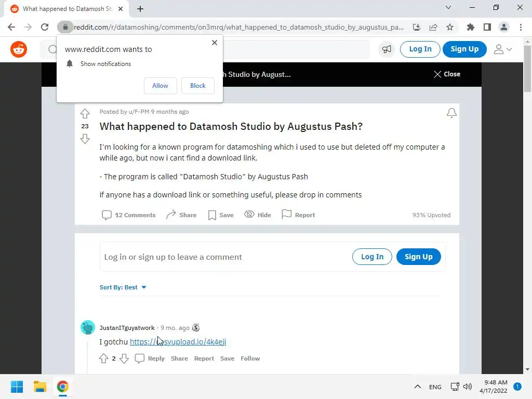Downvote JustanITguyatwork's comment

pyautogui.click(x=124, y=358)
